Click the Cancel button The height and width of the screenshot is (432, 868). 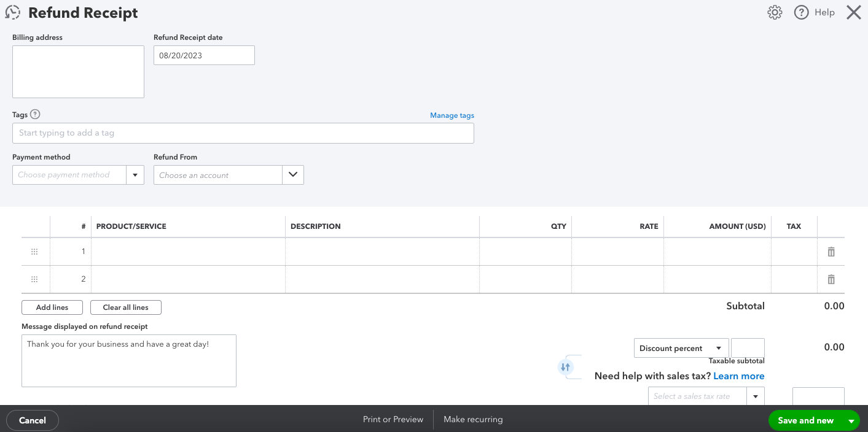point(33,420)
